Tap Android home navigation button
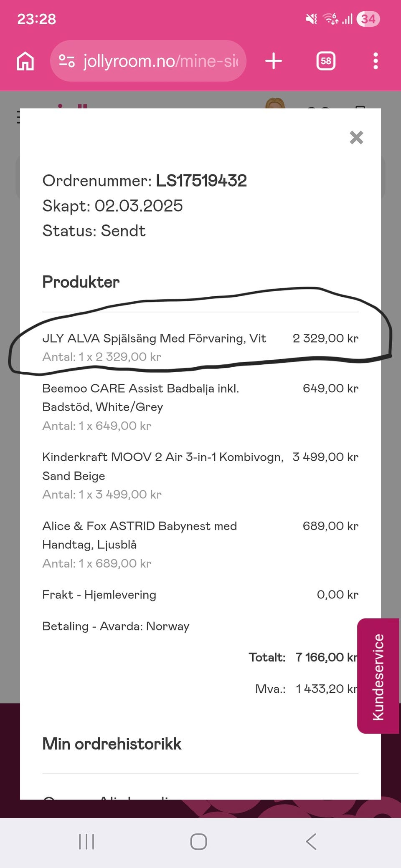The width and height of the screenshot is (401, 868). (198, 842)
